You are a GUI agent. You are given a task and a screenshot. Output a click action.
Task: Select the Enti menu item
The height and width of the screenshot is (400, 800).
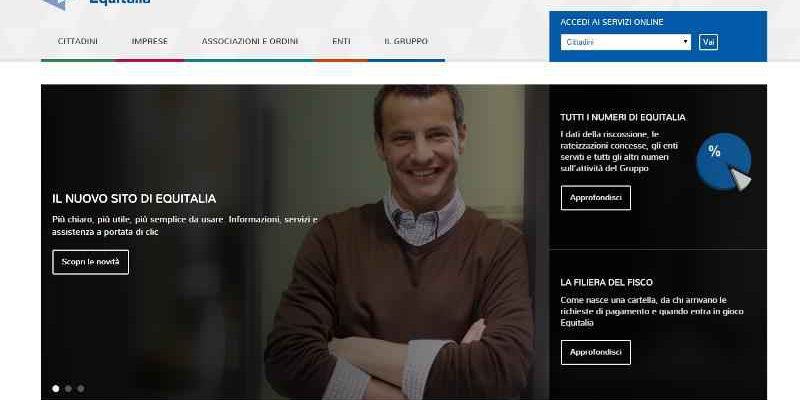[x=341, y=41]
